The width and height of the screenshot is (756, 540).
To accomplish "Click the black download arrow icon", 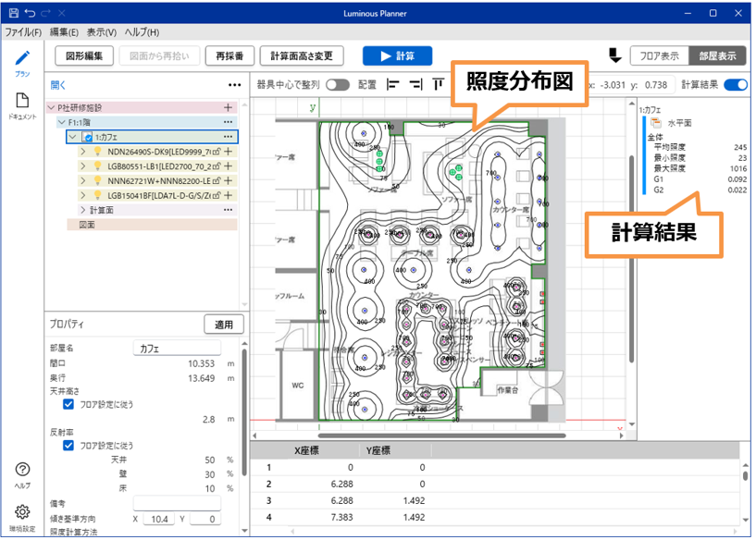I will pos(613,55).
